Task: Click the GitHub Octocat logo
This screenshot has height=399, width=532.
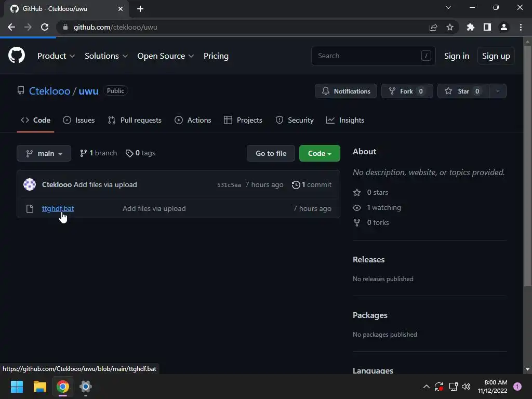Action: click(x=16, y=55)
